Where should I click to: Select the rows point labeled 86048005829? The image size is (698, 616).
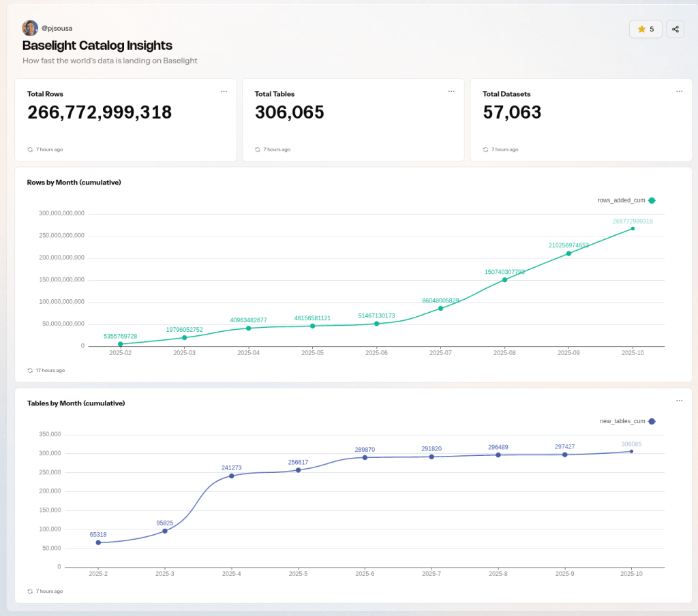point(441,309)
